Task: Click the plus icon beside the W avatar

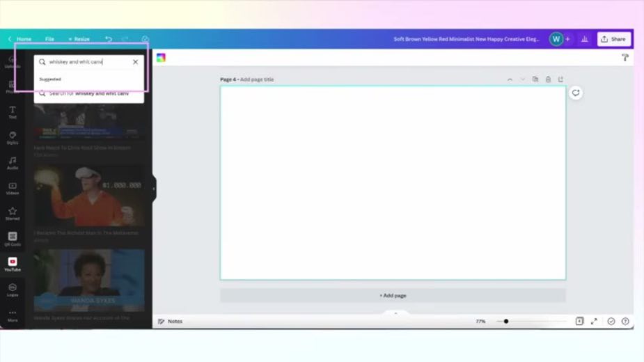Action: tap(567, 39)
